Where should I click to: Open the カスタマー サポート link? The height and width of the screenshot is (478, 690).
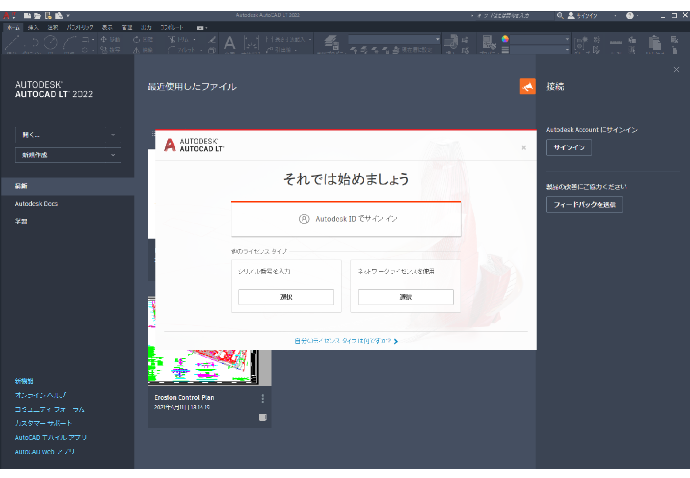click(x=43, y=423)
